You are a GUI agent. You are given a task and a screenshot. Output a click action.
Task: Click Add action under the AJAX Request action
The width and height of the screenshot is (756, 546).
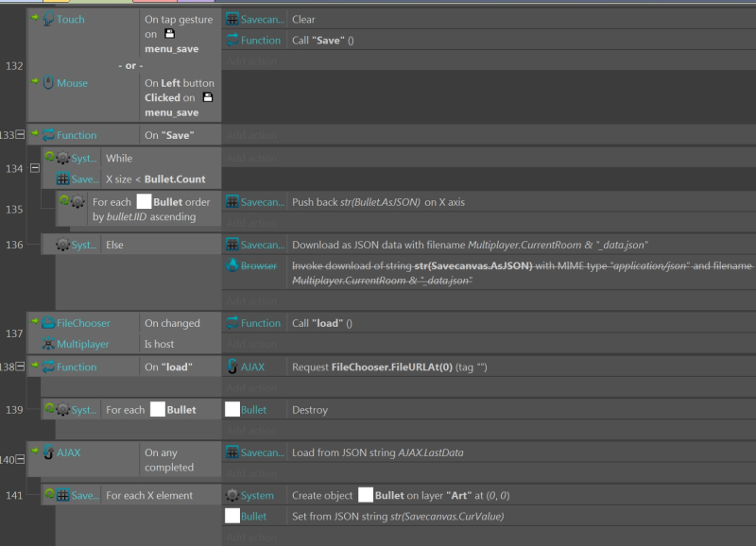[251, 388]
